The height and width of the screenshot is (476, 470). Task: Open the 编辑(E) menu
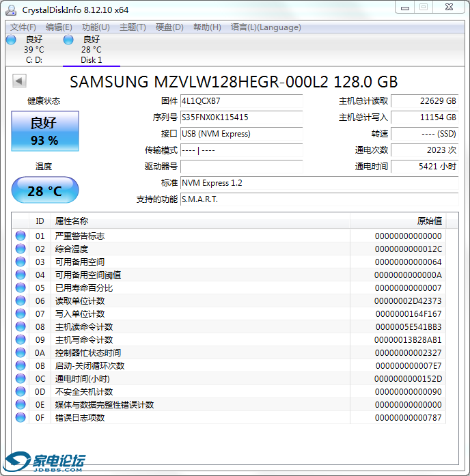tap(59, 27)
